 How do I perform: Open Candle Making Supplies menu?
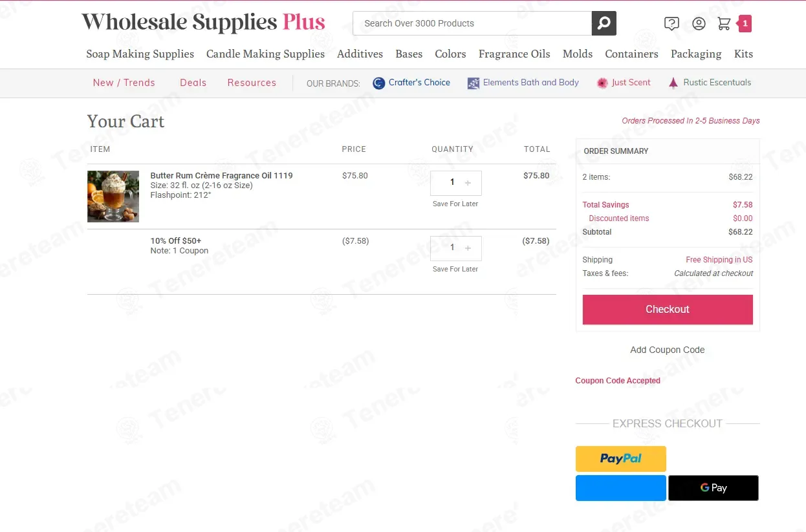265,54
